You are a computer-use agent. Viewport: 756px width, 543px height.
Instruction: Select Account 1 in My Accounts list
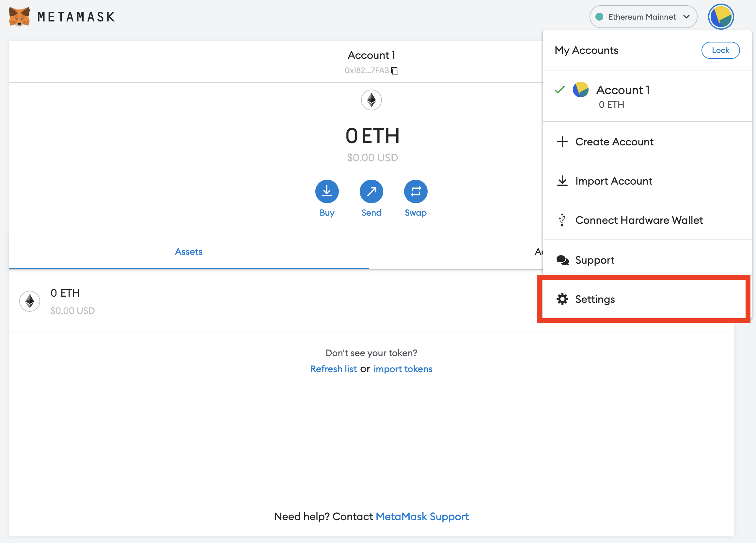tap(647, 96)
